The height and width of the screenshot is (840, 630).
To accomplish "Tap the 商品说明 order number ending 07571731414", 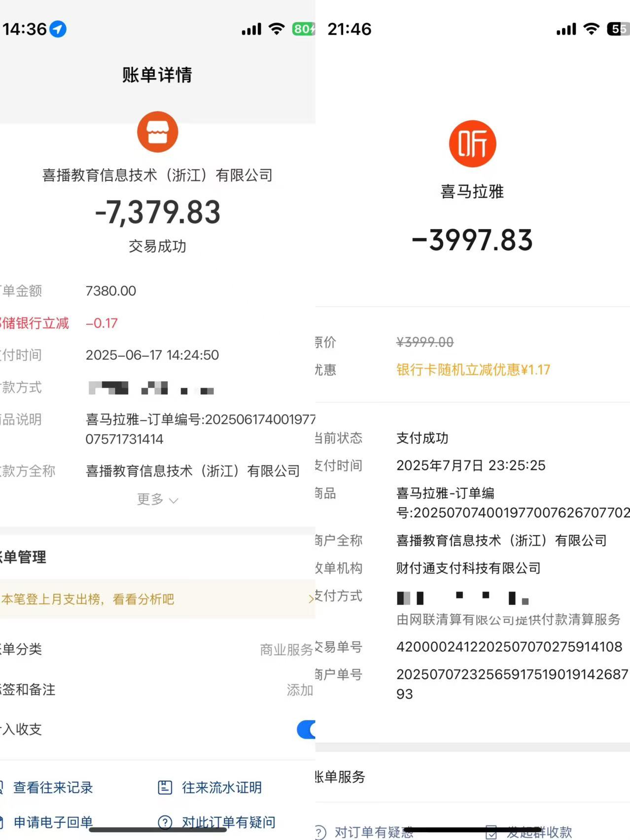I will coord(201,429).
